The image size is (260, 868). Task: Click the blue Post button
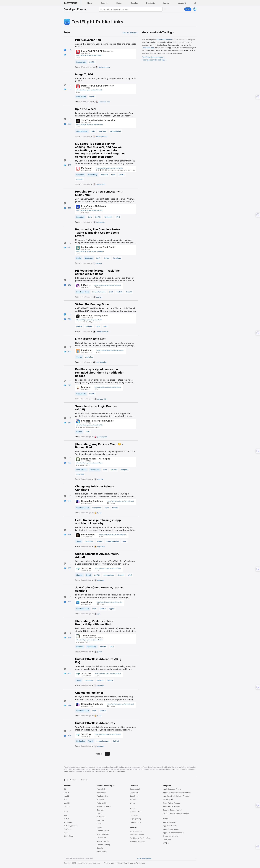point(188,9)
